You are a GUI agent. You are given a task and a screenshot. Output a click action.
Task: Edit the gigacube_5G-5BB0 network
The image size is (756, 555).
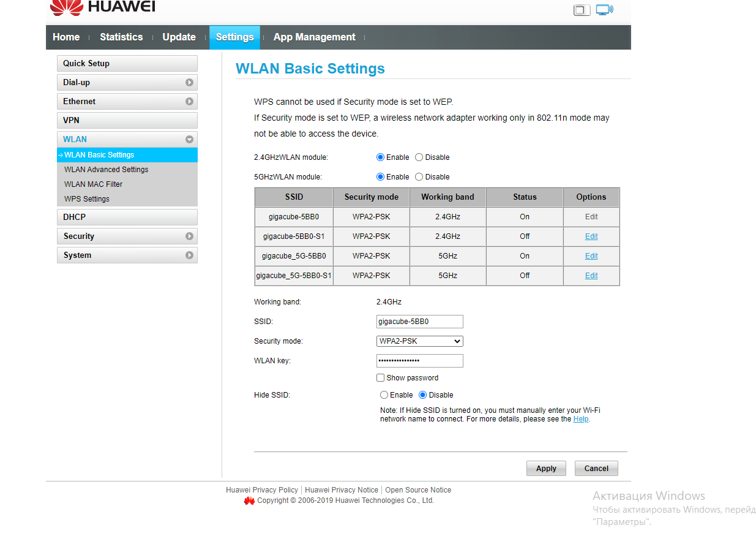pos(591,256)
